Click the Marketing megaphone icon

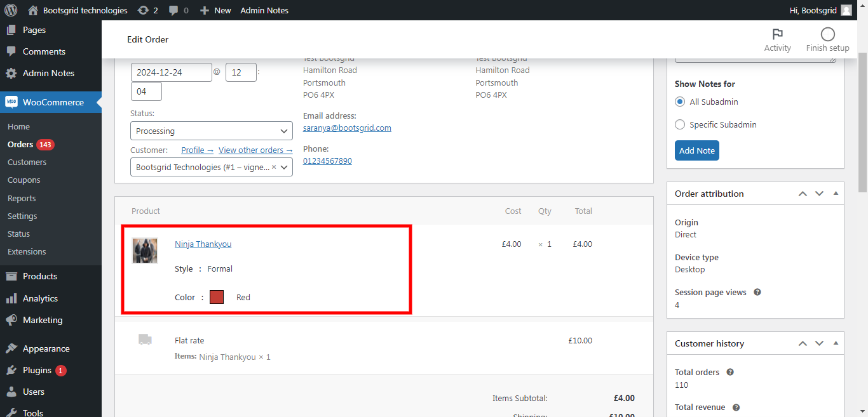tap(11, 320)
